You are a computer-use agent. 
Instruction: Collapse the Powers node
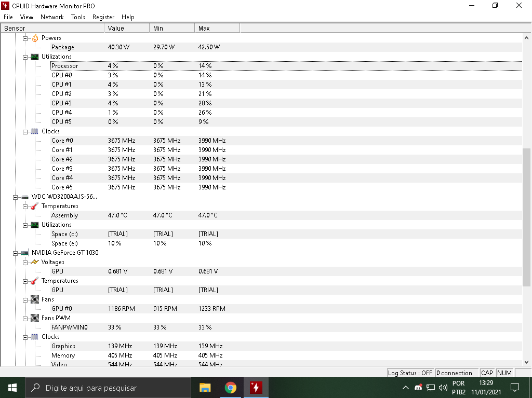click(25, 38)
